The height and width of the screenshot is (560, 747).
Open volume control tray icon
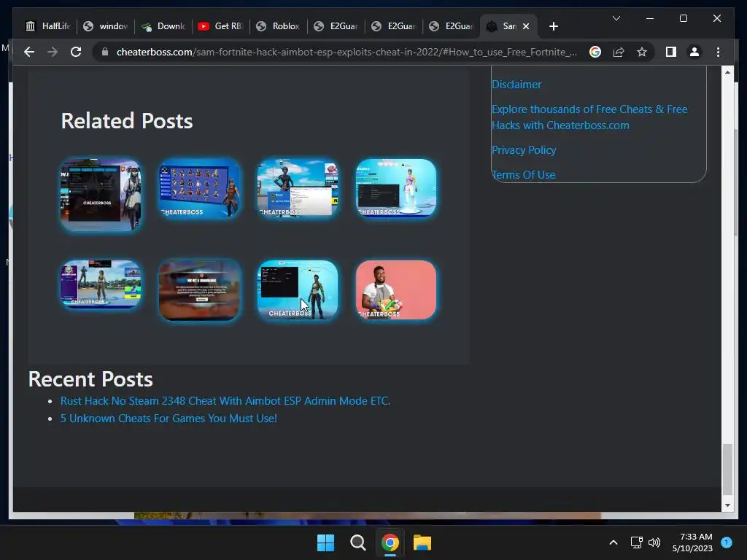click(654, 542)
